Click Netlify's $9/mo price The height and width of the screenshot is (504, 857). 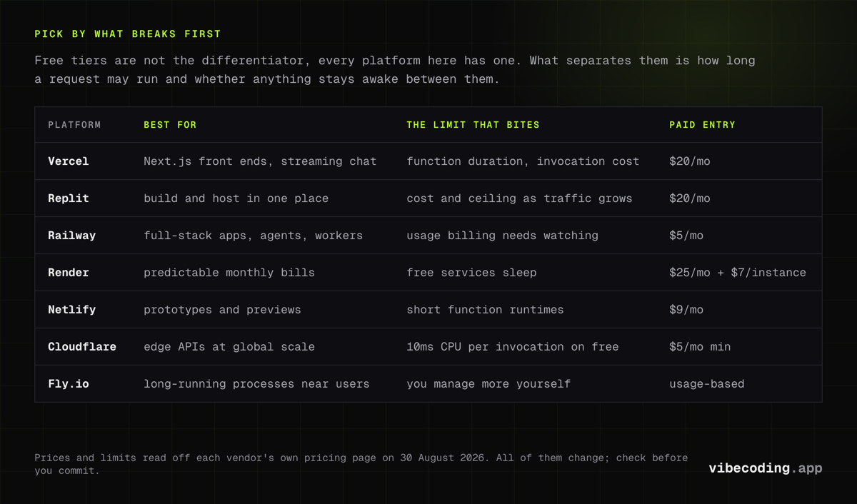point(686,310)
